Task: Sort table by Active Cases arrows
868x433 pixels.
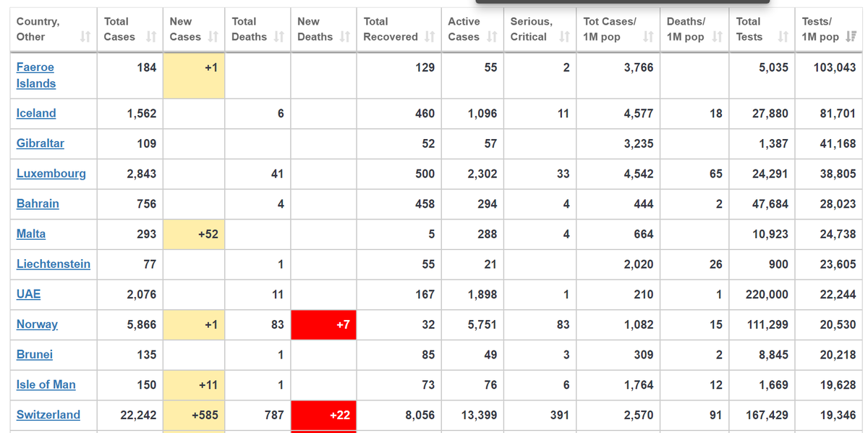Action: click(x=493, y=37)
